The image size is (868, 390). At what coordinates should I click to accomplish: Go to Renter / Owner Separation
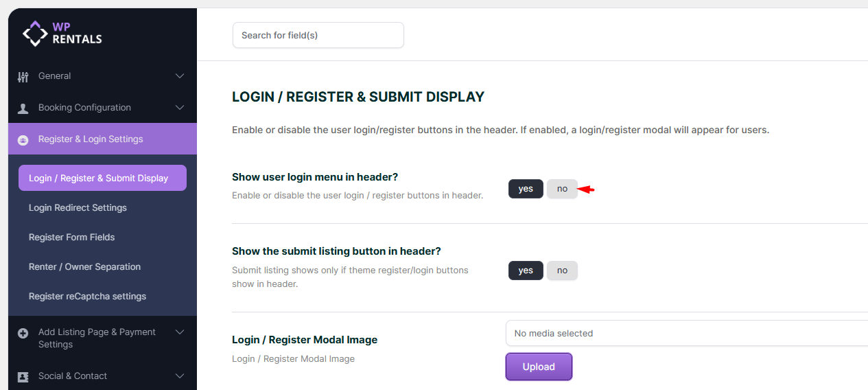click(x=84, y=266)
